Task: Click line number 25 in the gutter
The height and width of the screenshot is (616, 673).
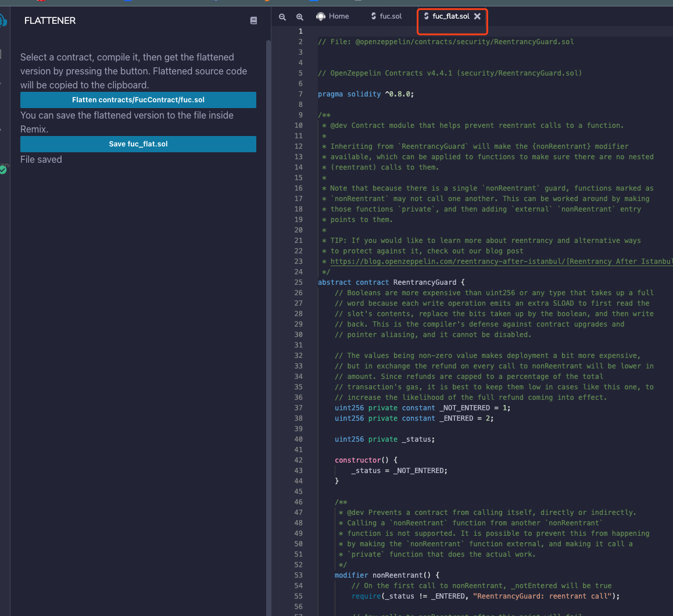Action: (x=298, y=282)
